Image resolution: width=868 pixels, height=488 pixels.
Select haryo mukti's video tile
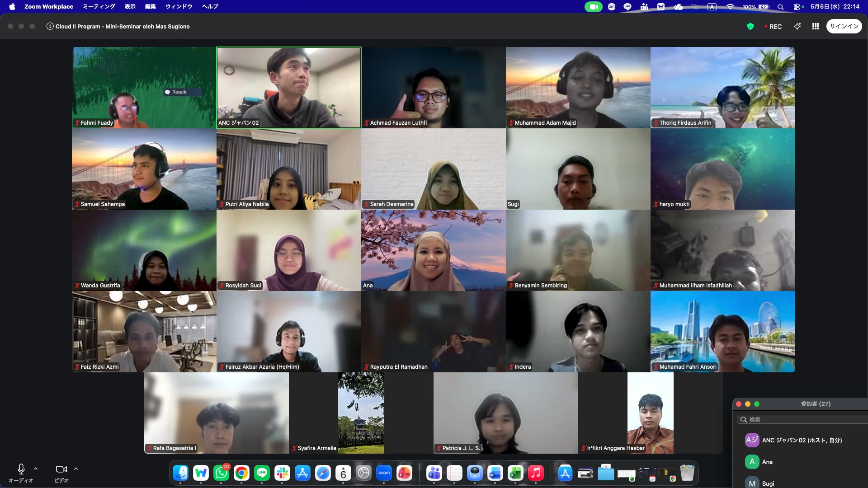[723, 169]
